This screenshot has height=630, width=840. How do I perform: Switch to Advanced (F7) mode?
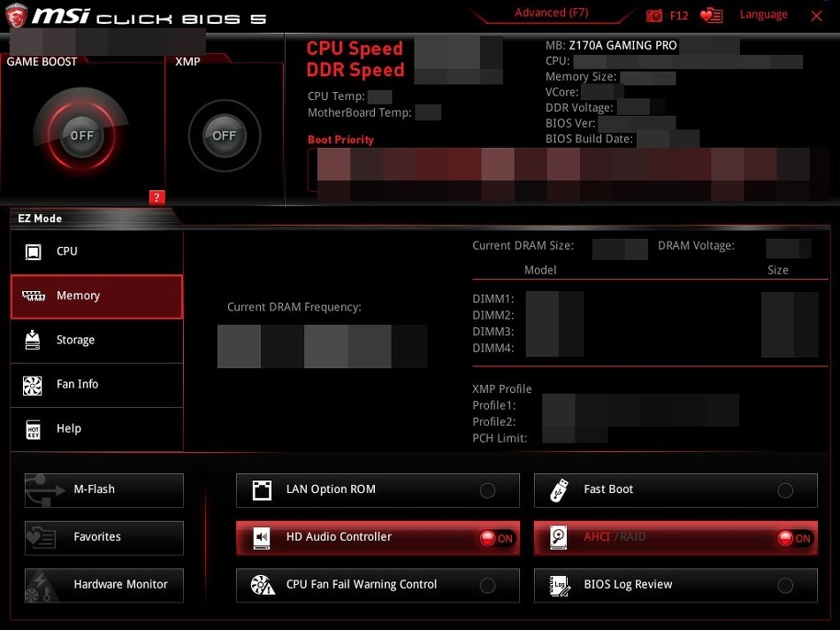(551, 12)
